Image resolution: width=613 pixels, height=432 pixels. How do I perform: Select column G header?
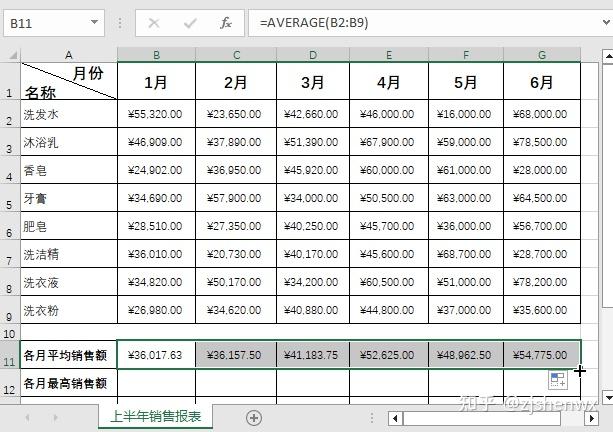[x=542, y=55]
